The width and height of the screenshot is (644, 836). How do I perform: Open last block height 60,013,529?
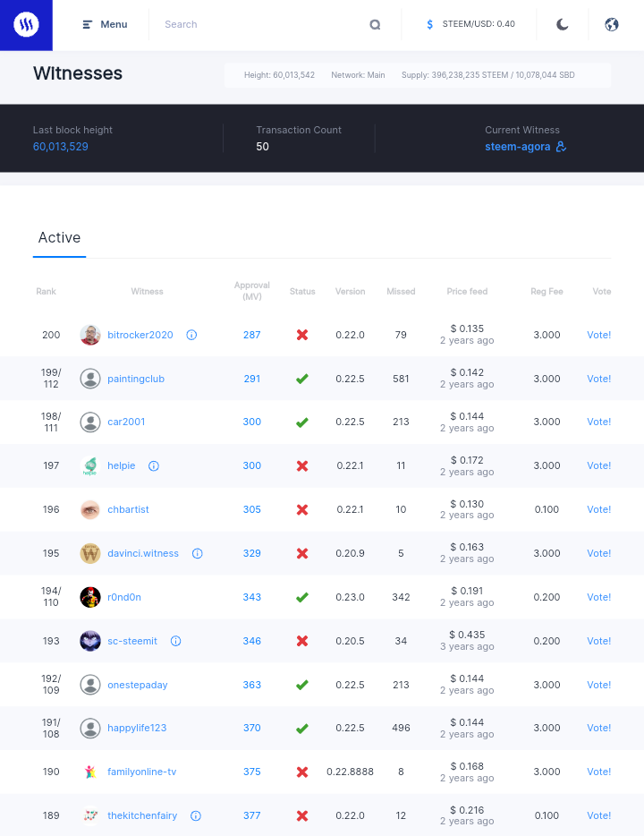click(61, 147)
